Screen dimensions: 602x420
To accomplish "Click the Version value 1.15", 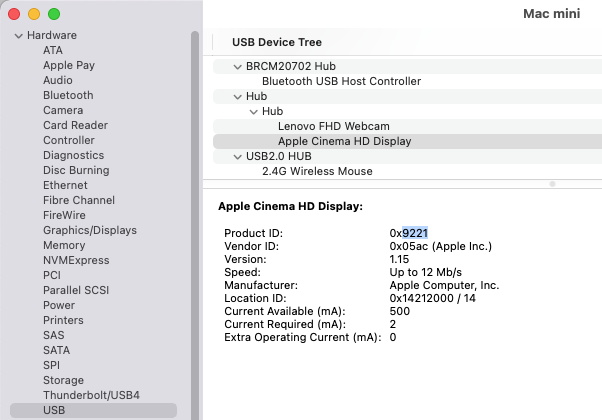I will [x=399, y=259].
